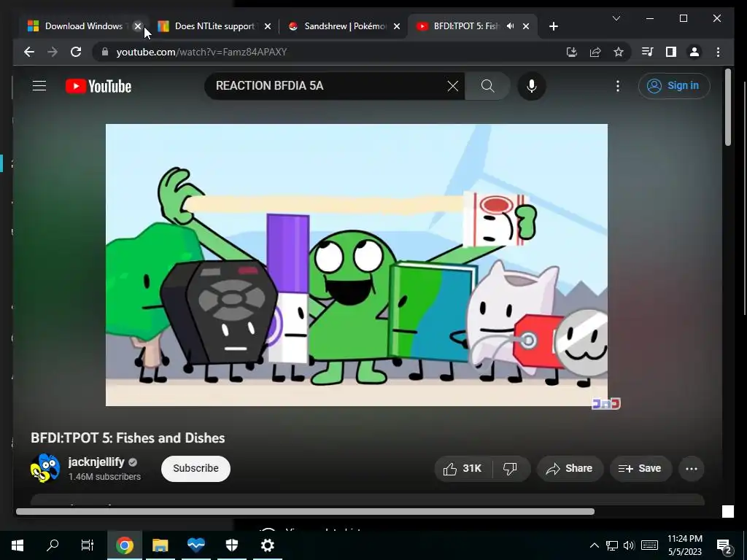
Task: Close the Does NTLite support tab
Action: tap(268, 26)
